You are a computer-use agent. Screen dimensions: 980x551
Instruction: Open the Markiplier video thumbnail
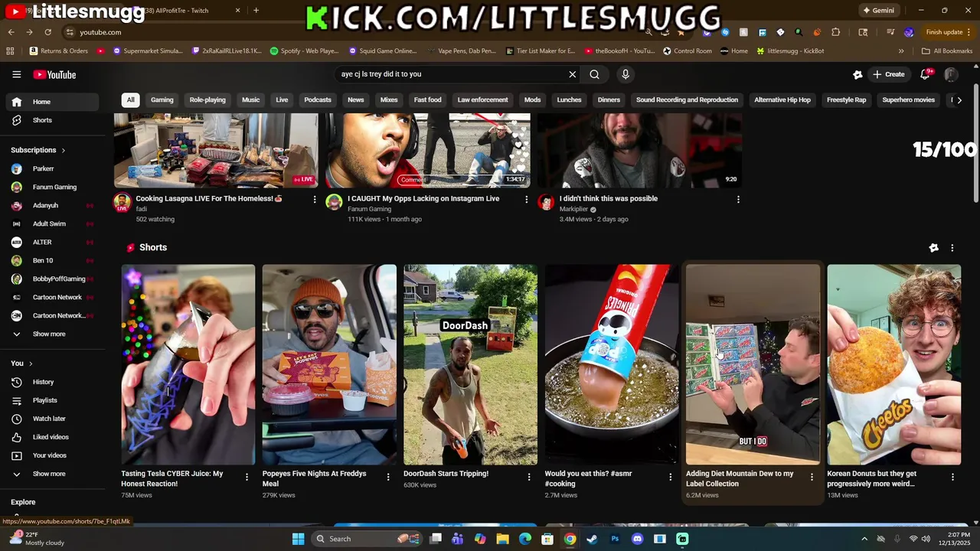tap(640, 151)
